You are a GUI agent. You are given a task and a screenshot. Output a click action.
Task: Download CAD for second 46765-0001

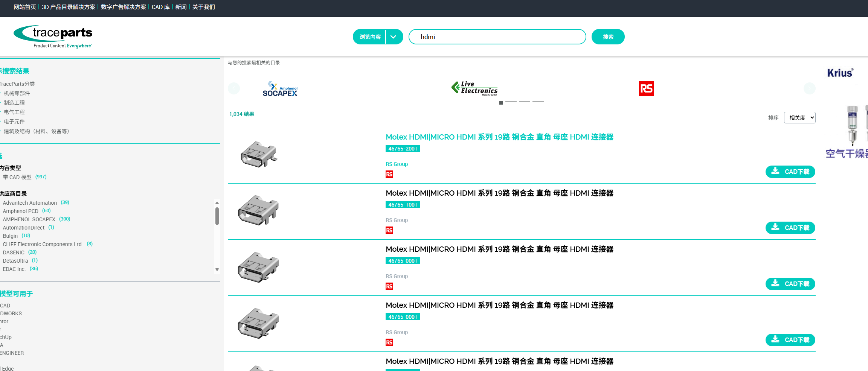[790, 340]
